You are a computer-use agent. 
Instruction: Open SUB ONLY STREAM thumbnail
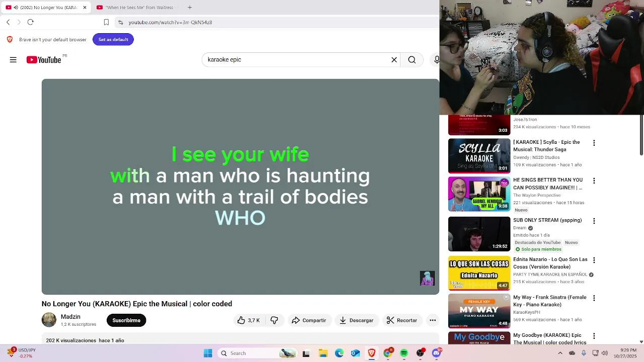479,234
